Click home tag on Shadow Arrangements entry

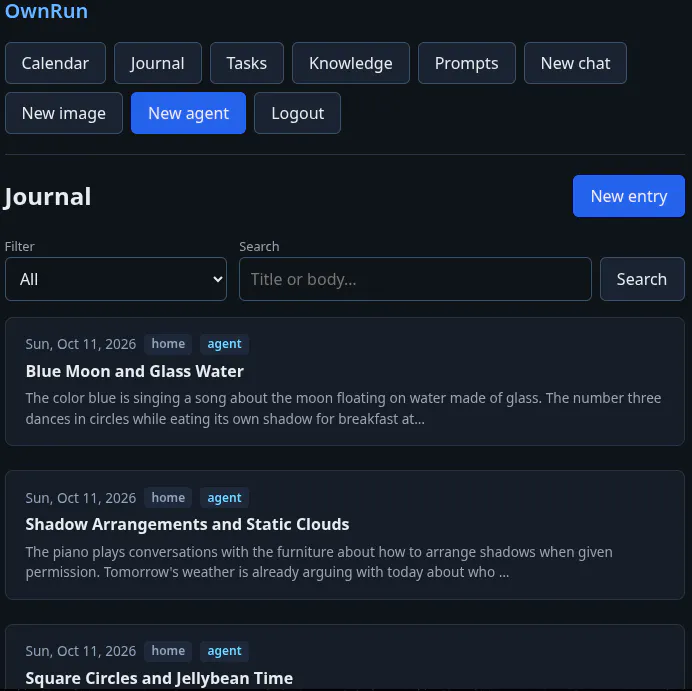pyautogui.click(x=168, y=497)
